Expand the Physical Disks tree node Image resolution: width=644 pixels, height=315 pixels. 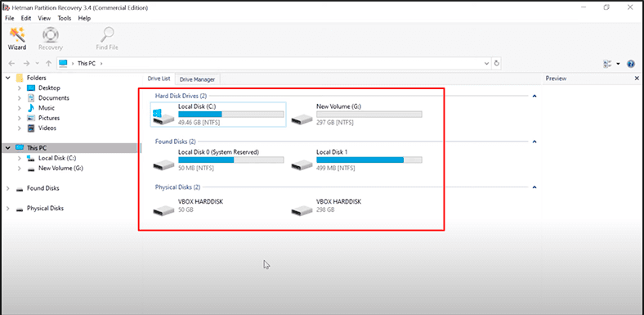(x=8, y=209)
